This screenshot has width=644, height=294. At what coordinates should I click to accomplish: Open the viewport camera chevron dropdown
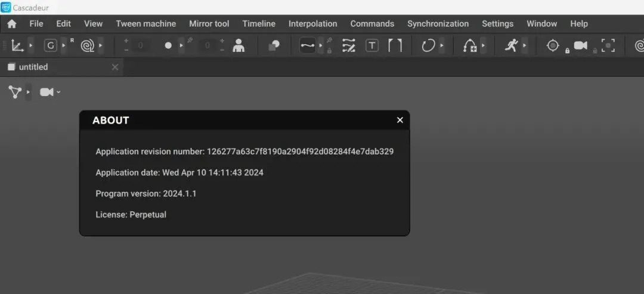point(58,92)
